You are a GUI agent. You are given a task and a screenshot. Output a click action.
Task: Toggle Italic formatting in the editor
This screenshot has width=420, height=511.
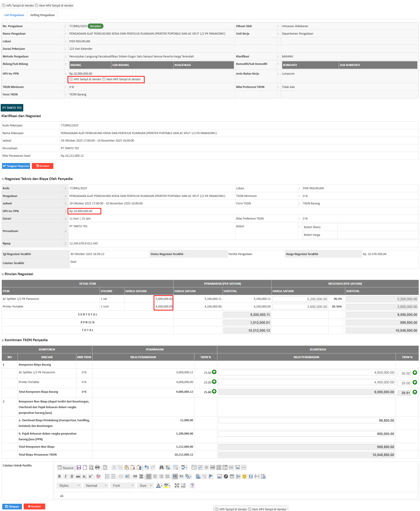pyautogui.click(x=66, y=476)
